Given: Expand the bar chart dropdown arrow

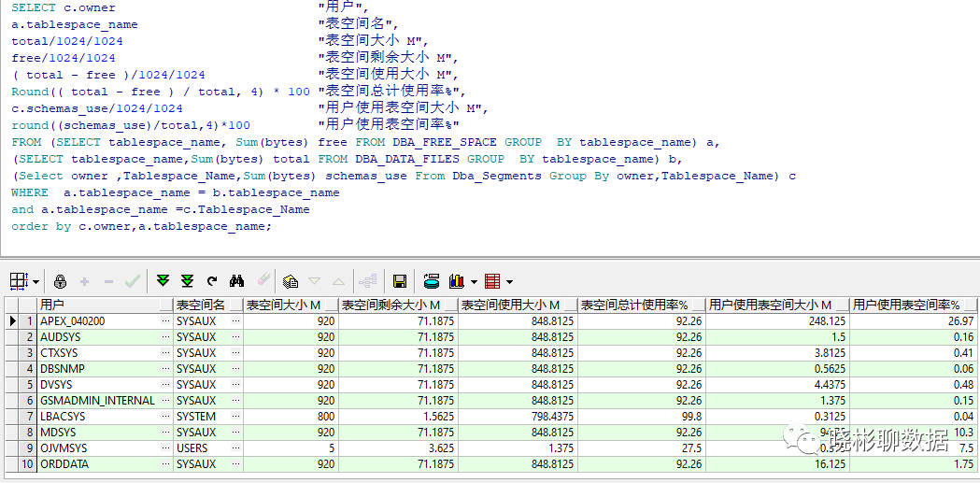Looking at the screenshot, I should 474,282.
